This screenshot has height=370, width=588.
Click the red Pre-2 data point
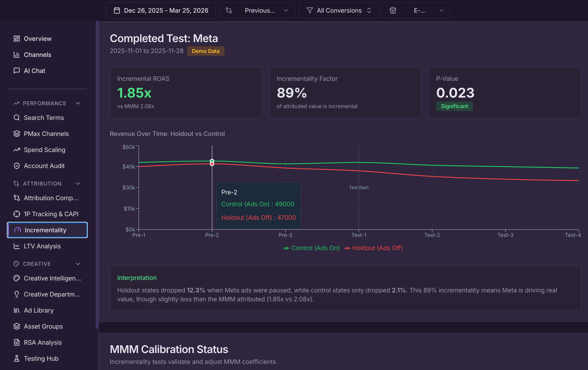click(x=212, y=164)
